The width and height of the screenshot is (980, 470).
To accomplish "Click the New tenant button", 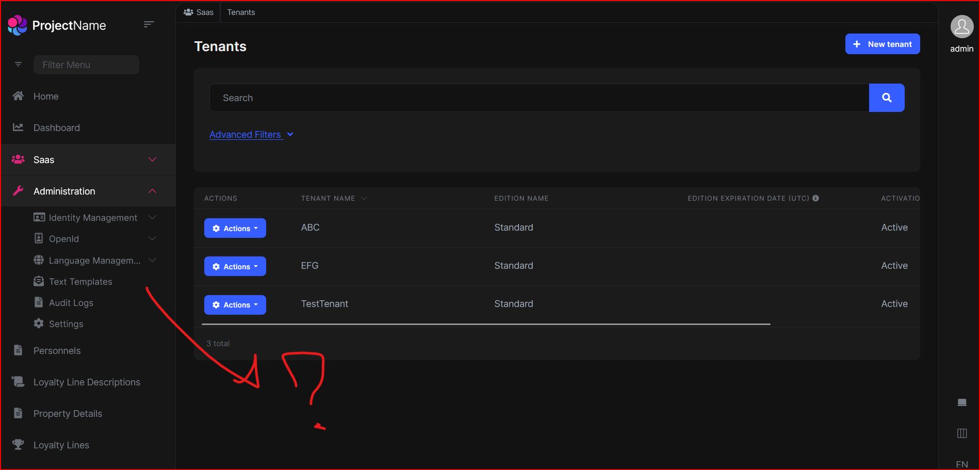I will tap(882, 44).
